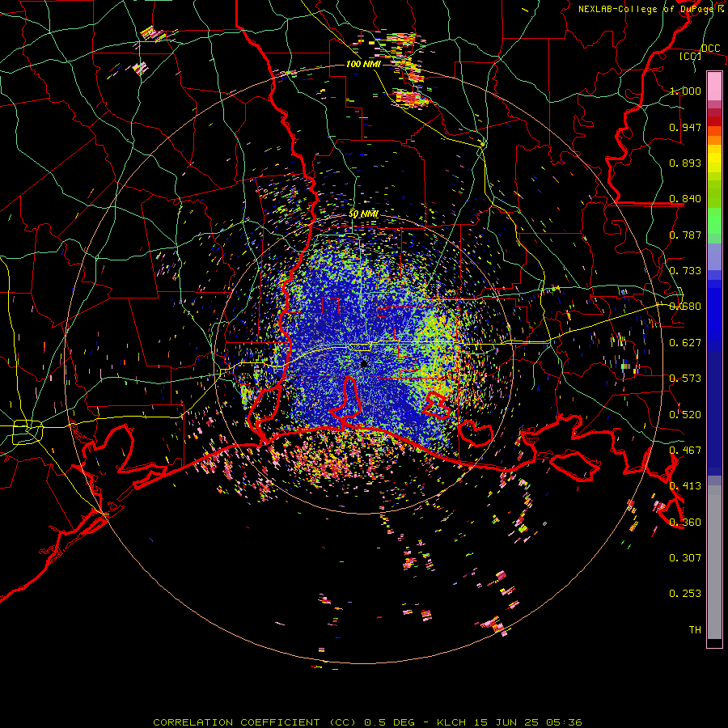Click the KLCH radar site center dot

pyautogui.click(x=363, y=364)
